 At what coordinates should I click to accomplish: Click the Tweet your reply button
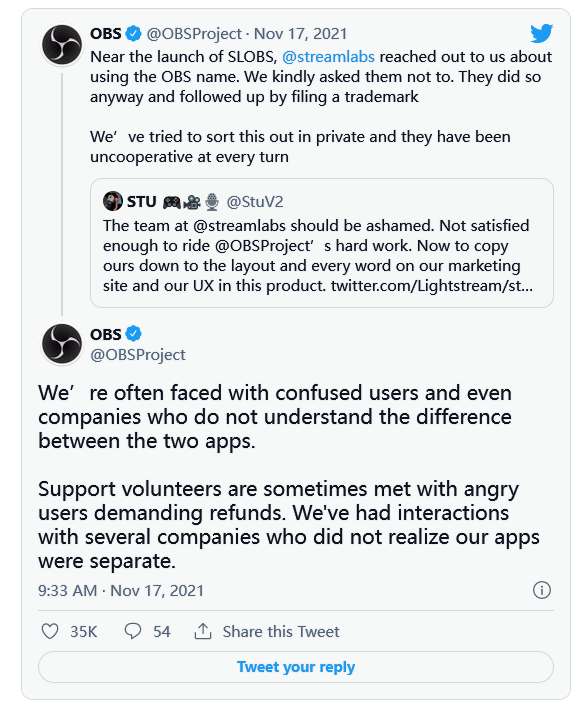296,667
